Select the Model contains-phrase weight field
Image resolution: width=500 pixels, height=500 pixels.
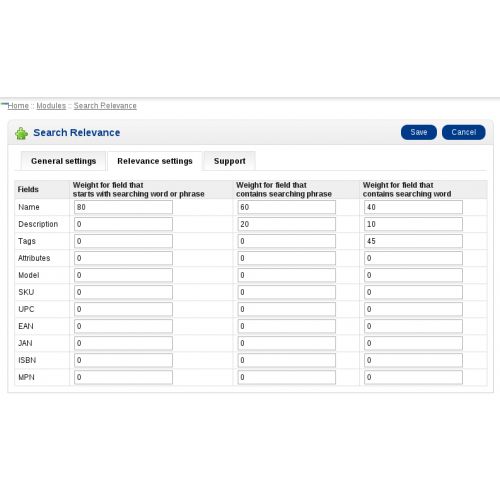287,275
